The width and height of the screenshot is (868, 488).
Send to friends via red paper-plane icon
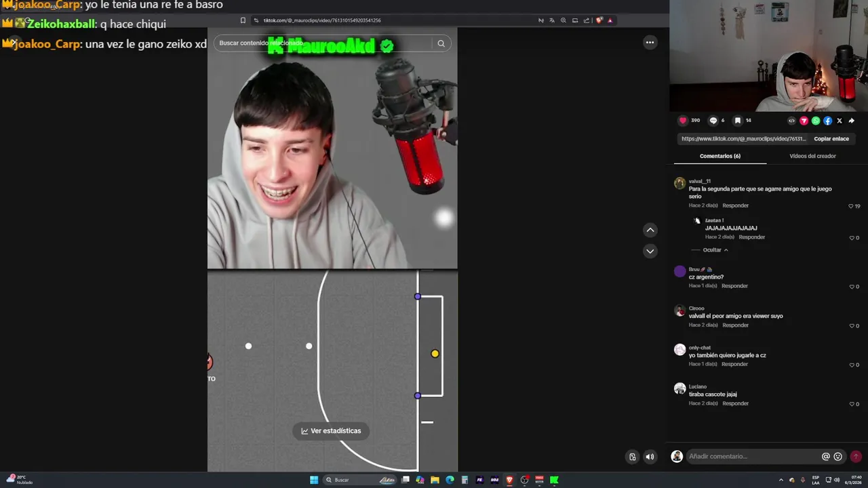click(804, 121)
